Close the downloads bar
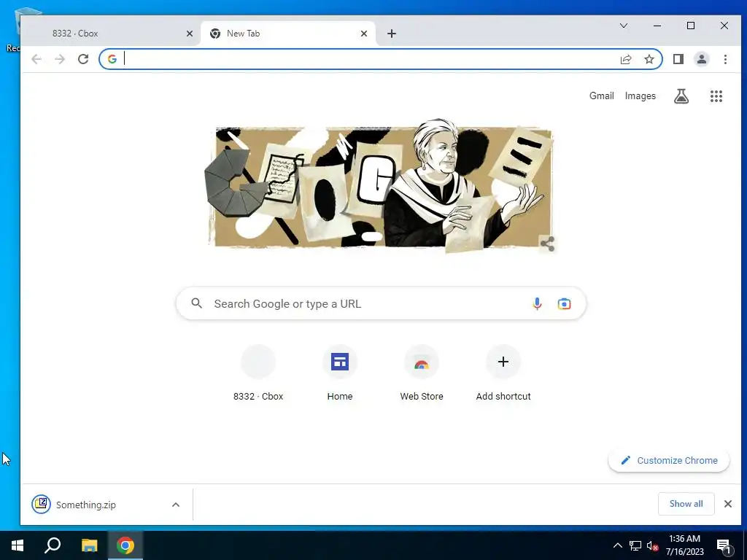747x560 pixels. (727, 504)
